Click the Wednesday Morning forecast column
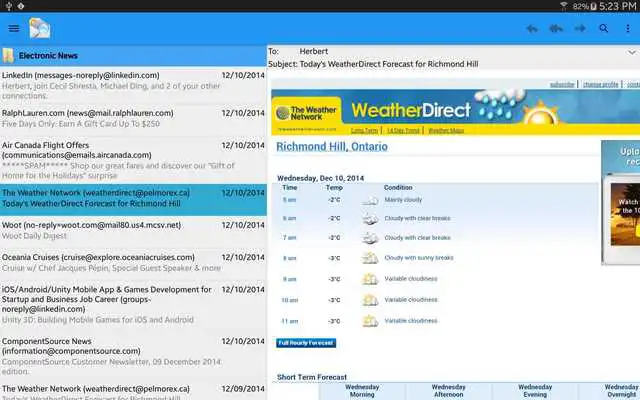This screenshot has height=400, width=640. [362, 391]
